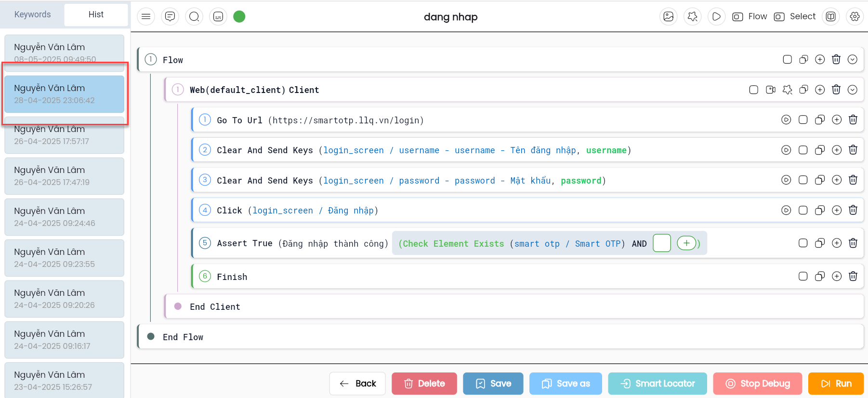
Task: Click the play icon in top-right toolbar
Action: 717,17
